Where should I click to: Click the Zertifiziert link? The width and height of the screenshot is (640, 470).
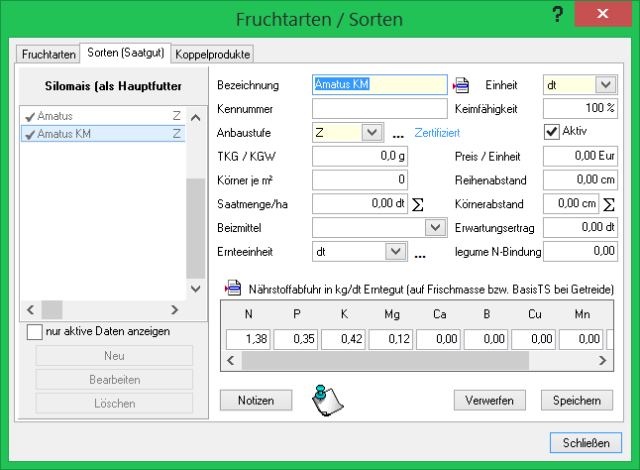coord(437,133)
